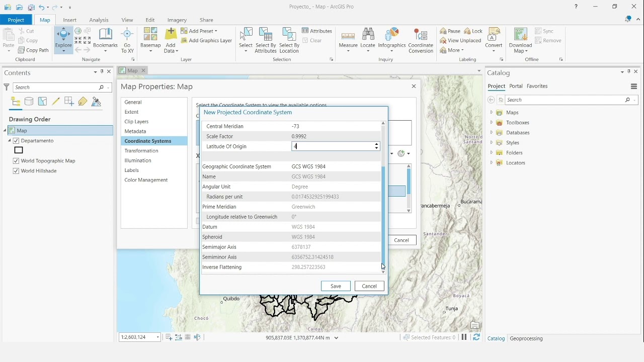Click the Go To XY icon
The height and width of the screenshot is (362, 644).
127,40
